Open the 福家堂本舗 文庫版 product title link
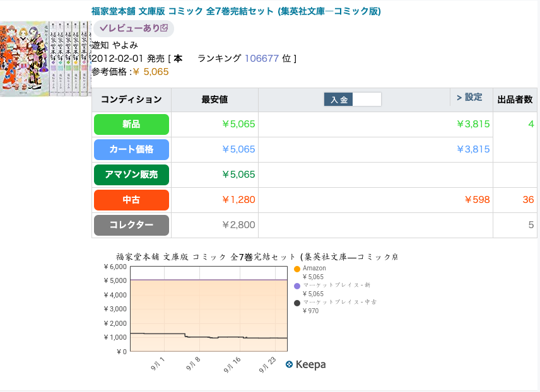 (x=236, y=11)
